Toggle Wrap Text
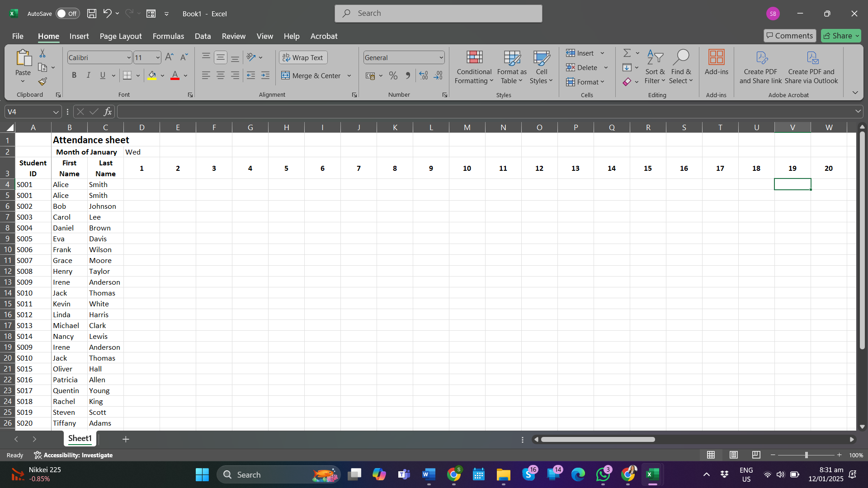The image size is (868, 488). [x=303, y=57]
